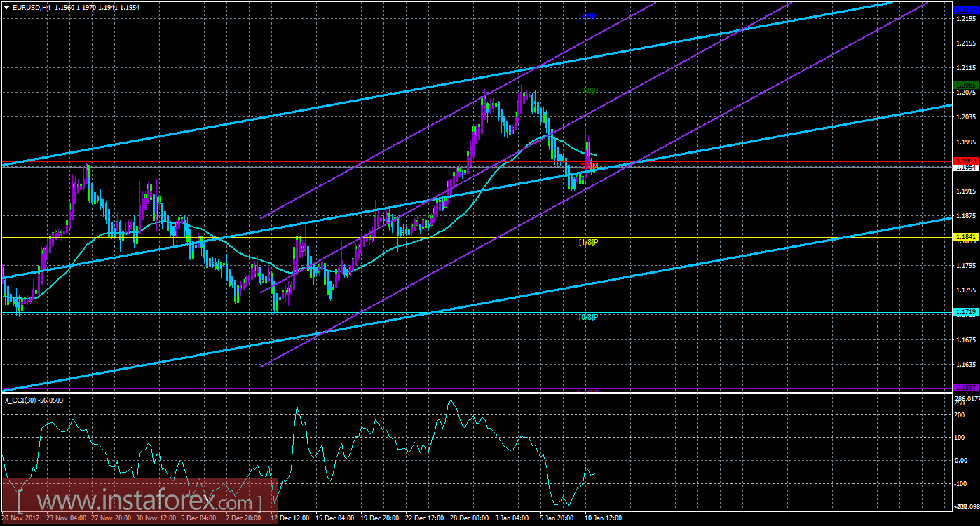Click the blue 1.2207 price label
This screenshot has width=980, height=526.
[x=966, y=10]
